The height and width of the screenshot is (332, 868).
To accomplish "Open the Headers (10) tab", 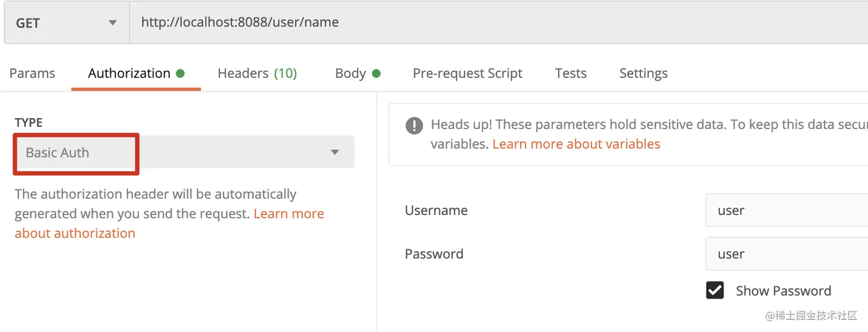I will click(x=257, y=73).
